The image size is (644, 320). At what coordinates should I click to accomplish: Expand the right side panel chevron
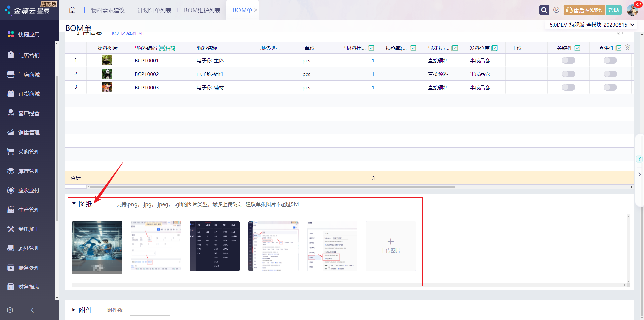tap(640, 174)
